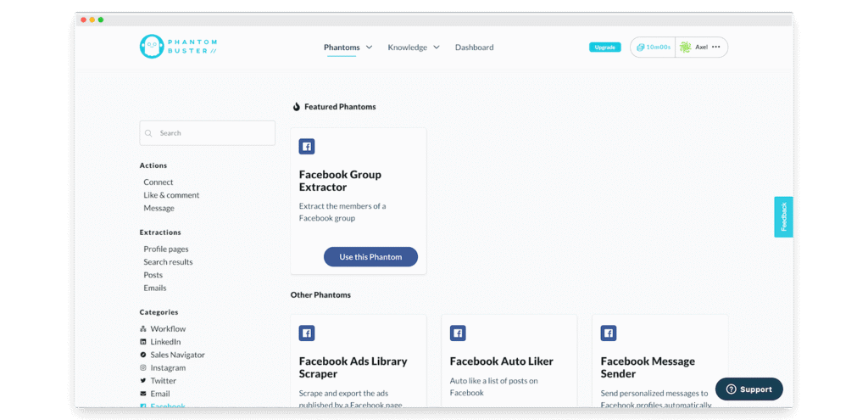Click the execution time stack icon

[x=640, y=48]
